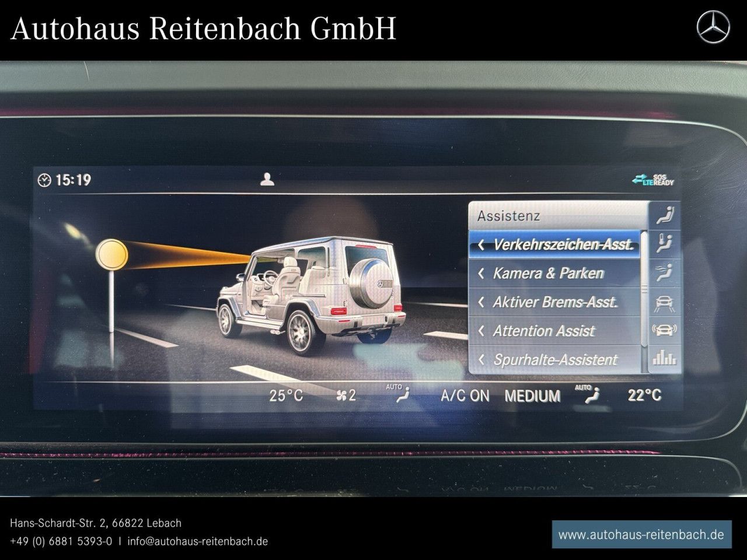Select the Verkehrszeichen-Asst. menu entry
Image resolution: width=747 pixels, height=560 pixels.
554,244
